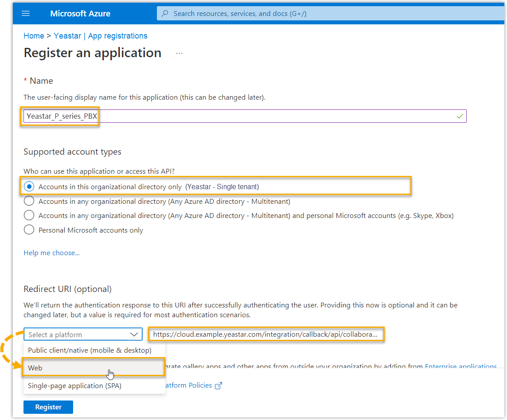Click the Register button

pos(48,407)
